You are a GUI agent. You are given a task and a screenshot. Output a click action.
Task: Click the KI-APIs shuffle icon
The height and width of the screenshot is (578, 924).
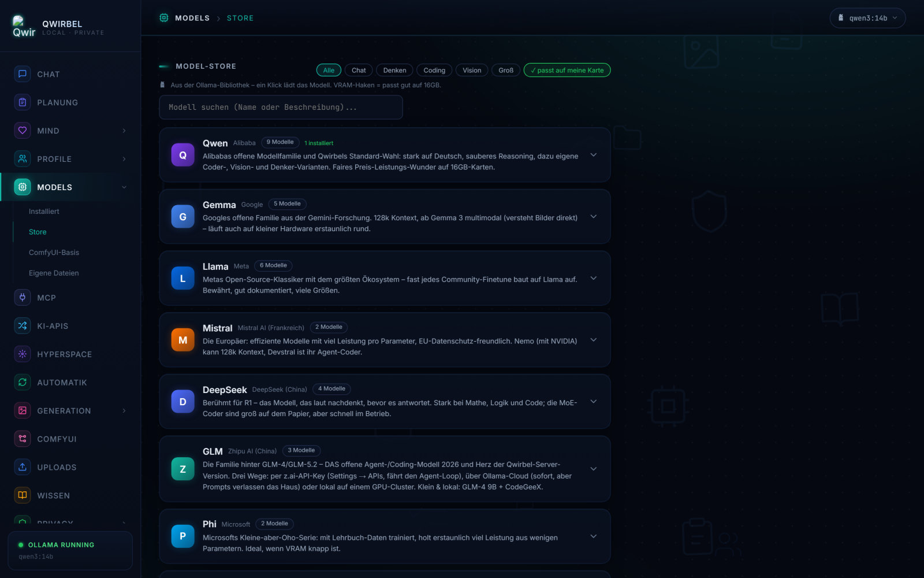(23, 326)
